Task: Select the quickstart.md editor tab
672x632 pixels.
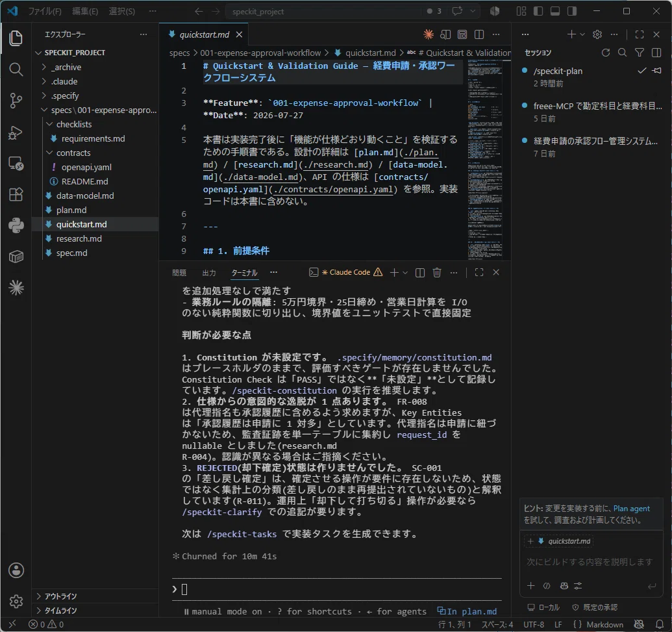Action: coord(205,34)
